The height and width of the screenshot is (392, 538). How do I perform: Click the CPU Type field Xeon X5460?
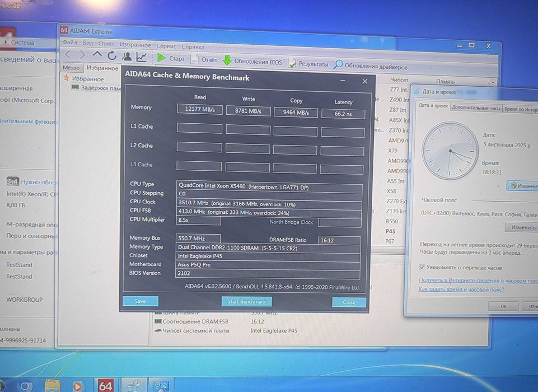269,186
